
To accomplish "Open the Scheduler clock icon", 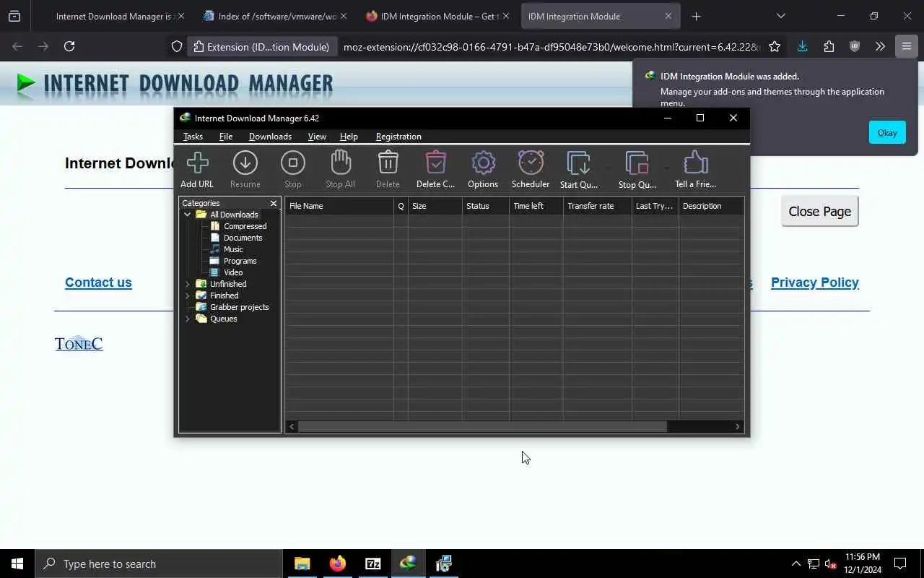I will pos(531,163).
